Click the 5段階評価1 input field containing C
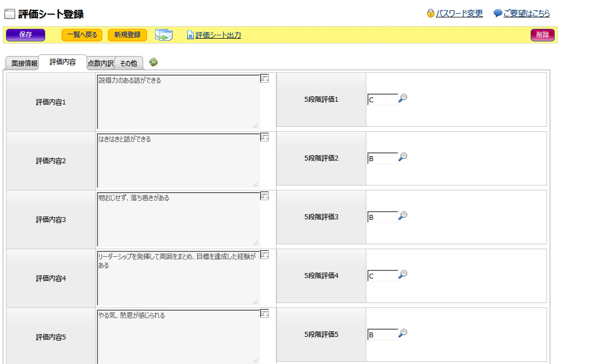The image size is (602, 364). tap(382, 100)
